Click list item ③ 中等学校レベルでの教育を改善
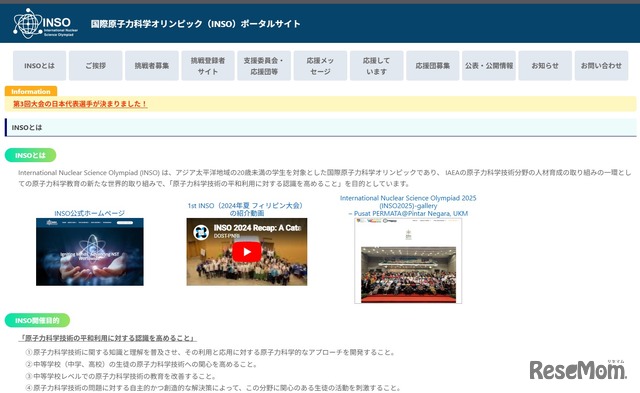Image resolution: width=640 pixels, height=393 pixels. (x=121, y=376)
